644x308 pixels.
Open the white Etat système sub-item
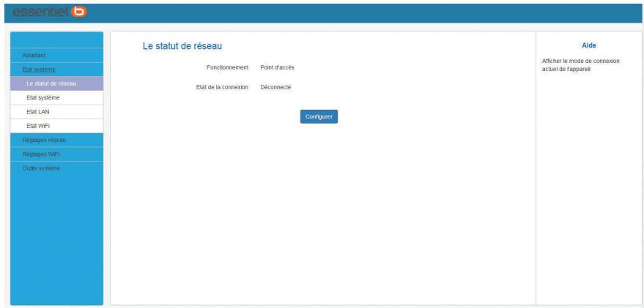(42, 97)
